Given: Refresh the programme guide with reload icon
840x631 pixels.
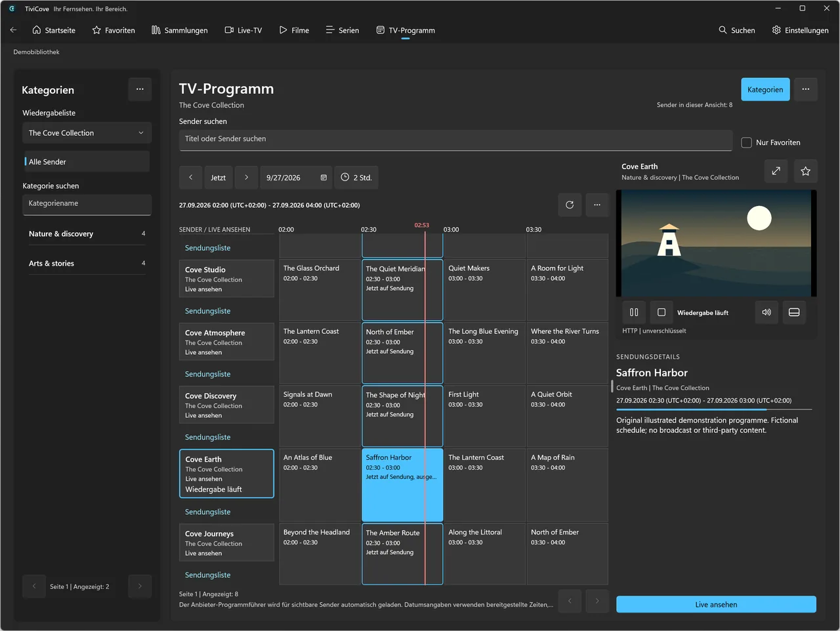Looking at the screenshot, I should point(570,205).
